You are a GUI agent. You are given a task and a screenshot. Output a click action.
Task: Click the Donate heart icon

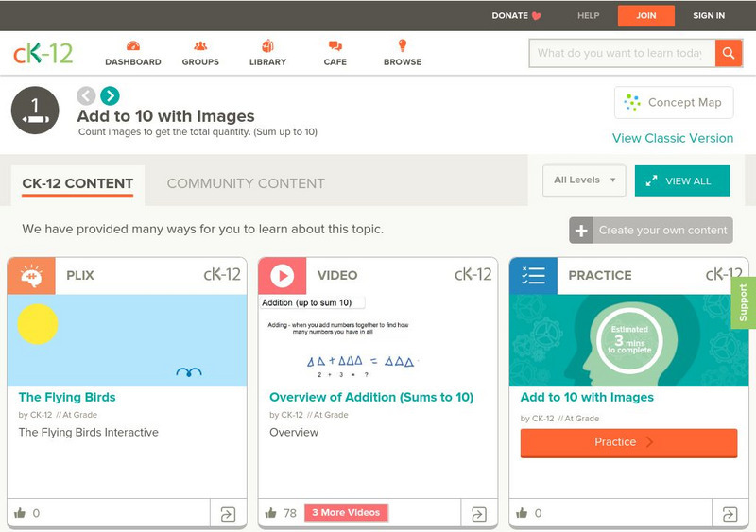tap(536, 15)
